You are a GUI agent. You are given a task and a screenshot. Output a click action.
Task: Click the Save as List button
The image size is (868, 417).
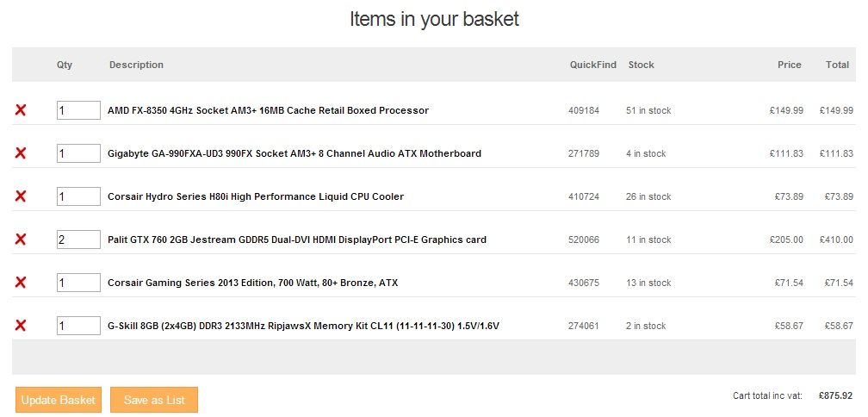(154, 400)
